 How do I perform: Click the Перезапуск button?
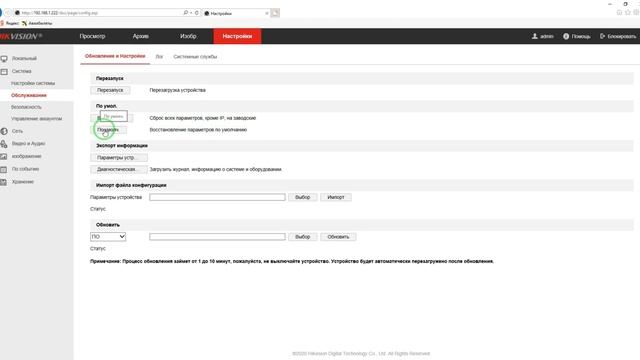tap(110, 90)
